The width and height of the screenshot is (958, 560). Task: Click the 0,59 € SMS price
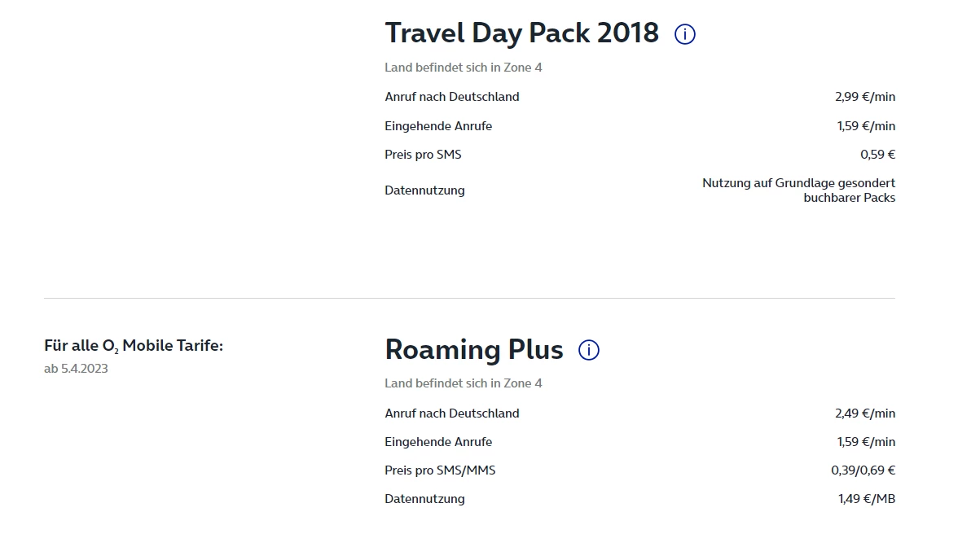click(877, 155)
